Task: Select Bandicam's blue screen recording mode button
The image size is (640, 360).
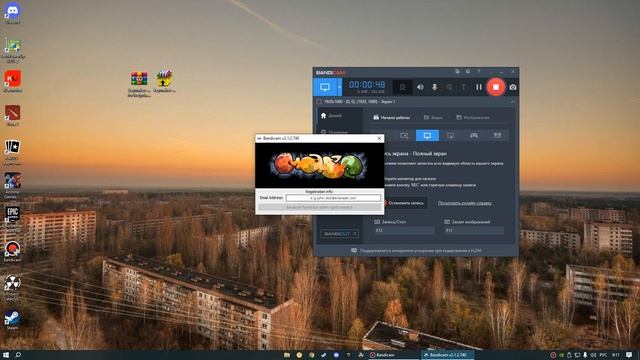Action: click(325, 87)
